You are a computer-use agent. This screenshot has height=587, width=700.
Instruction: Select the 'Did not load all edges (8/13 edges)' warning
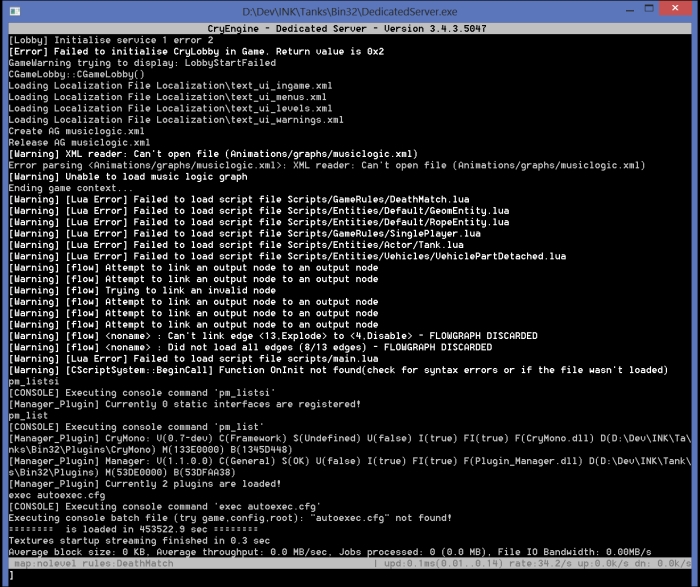click(250, 347)
